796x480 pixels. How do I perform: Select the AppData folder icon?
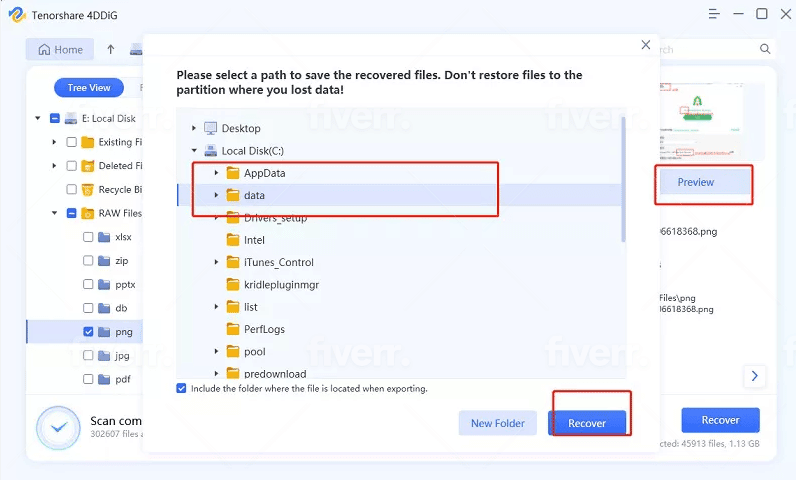click(233, 173)
